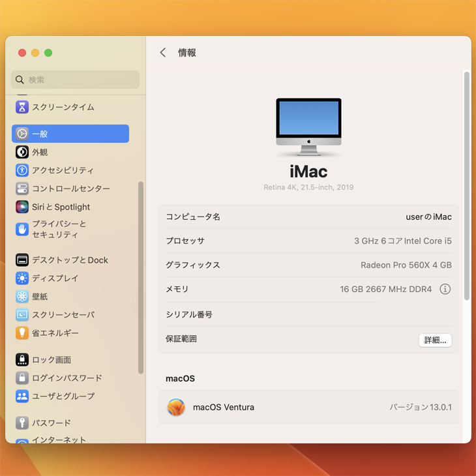The height and width of the screenshot is (476, 476).
Task: Select ログインパスワード label in sidebar
Action: click(67, 378)
